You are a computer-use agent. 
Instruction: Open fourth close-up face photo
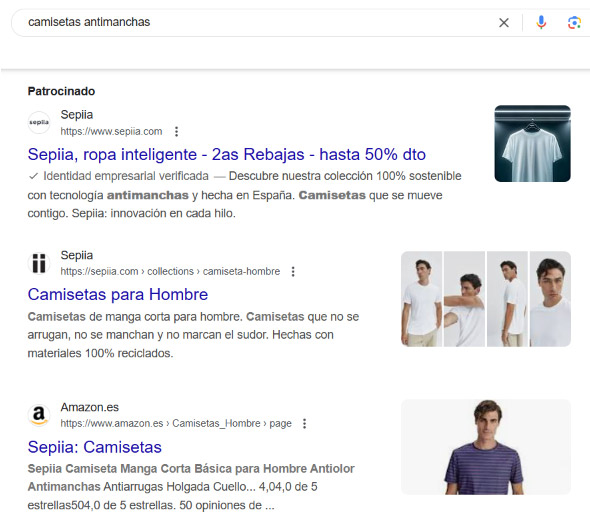coord(550,299)
